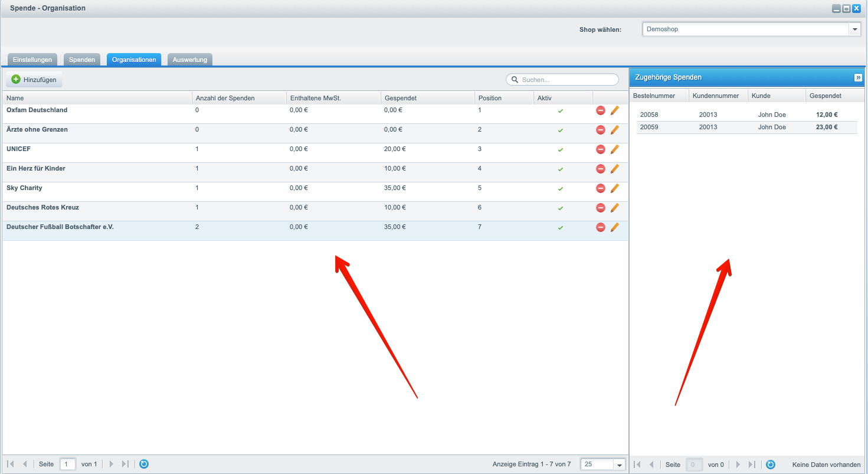Delete the Ärzte ohne Grenzen row
Screen dimensions: 868x474
[x=601, y=130]
